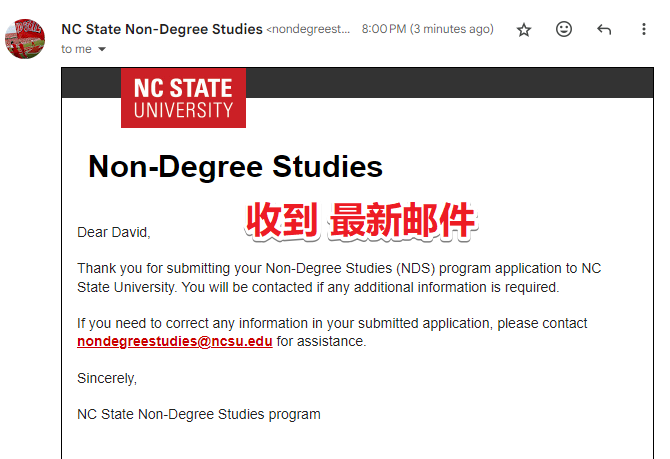Click the NC State Non-Degree Studies program signature
Image resolution: width=670 pixels, height=459 pixels.
click(199, 414)
